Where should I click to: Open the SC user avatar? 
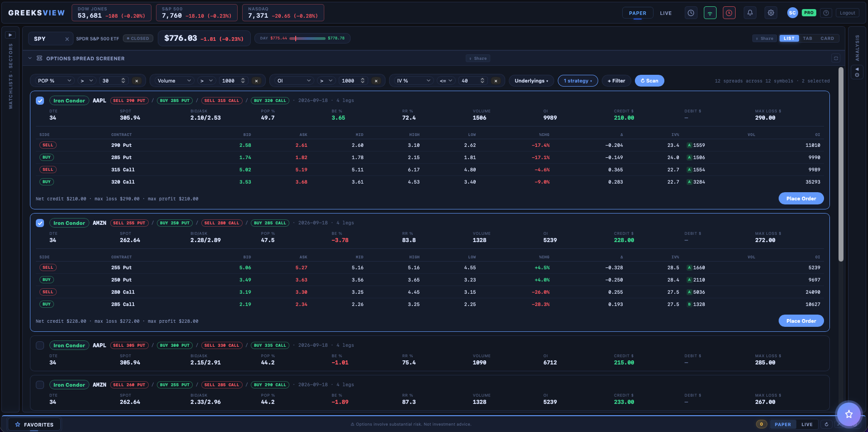point(792,13)
